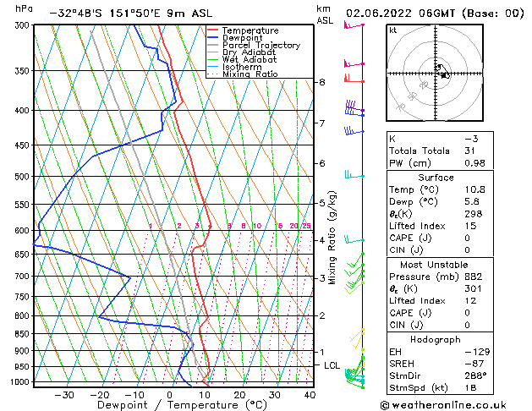Viewport: 532px width, 411px height.
Task: Click the purple wind barb at 400 hPa
Action: [x=354, y=107]
